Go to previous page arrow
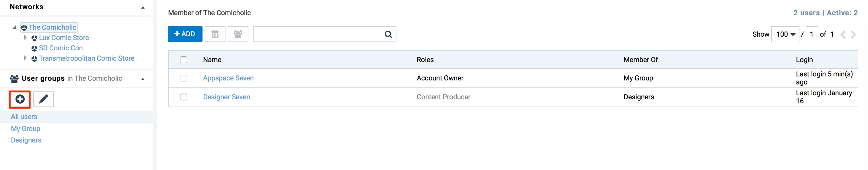Screen dimensions: 868x170 [843, 34]
